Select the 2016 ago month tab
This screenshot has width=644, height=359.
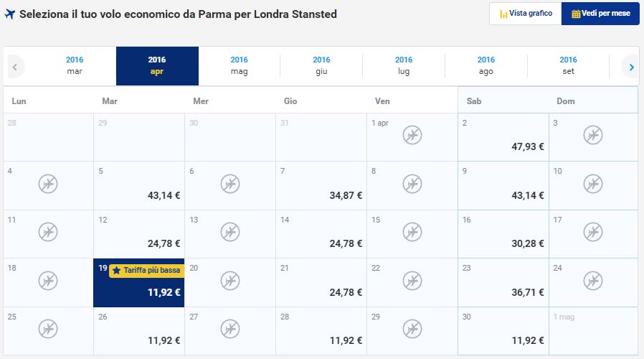(486, 66)
